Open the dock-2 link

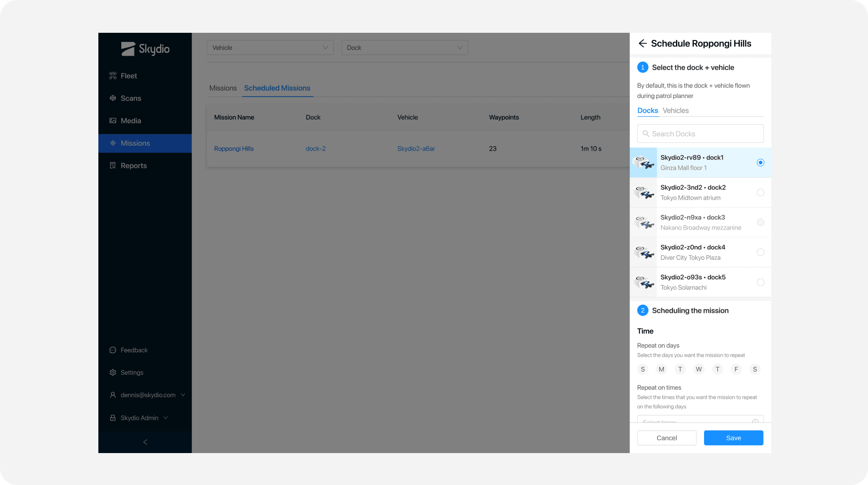tap(316, 148)
